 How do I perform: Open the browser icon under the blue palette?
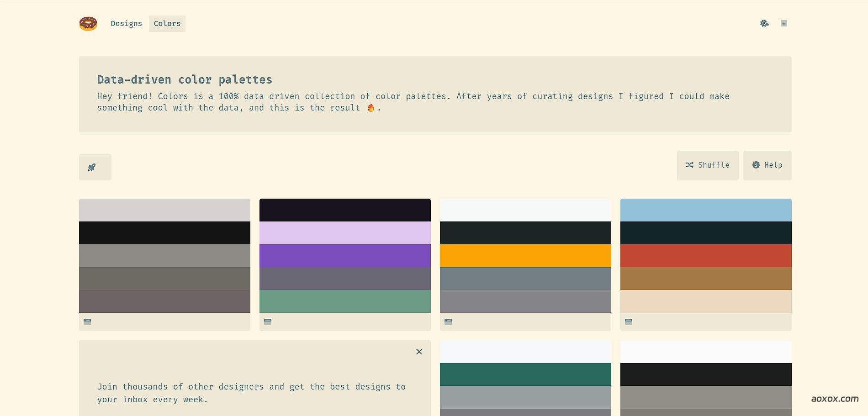(x=628, y=321)
